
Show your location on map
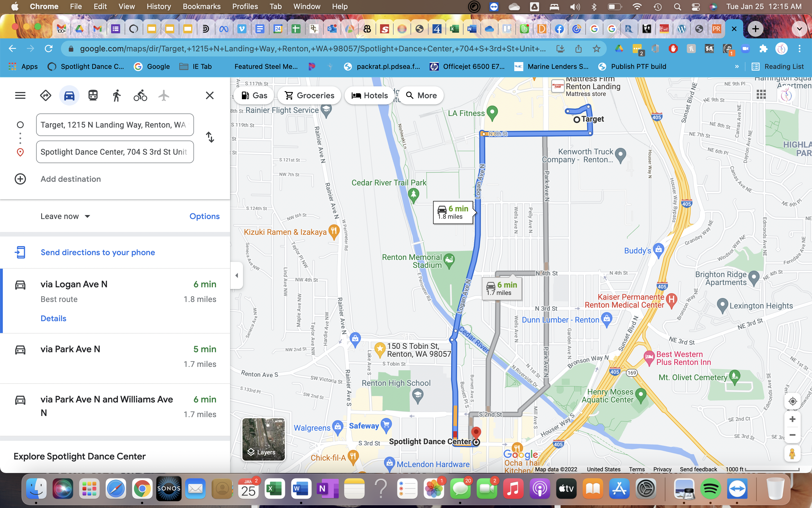[793, 401]
